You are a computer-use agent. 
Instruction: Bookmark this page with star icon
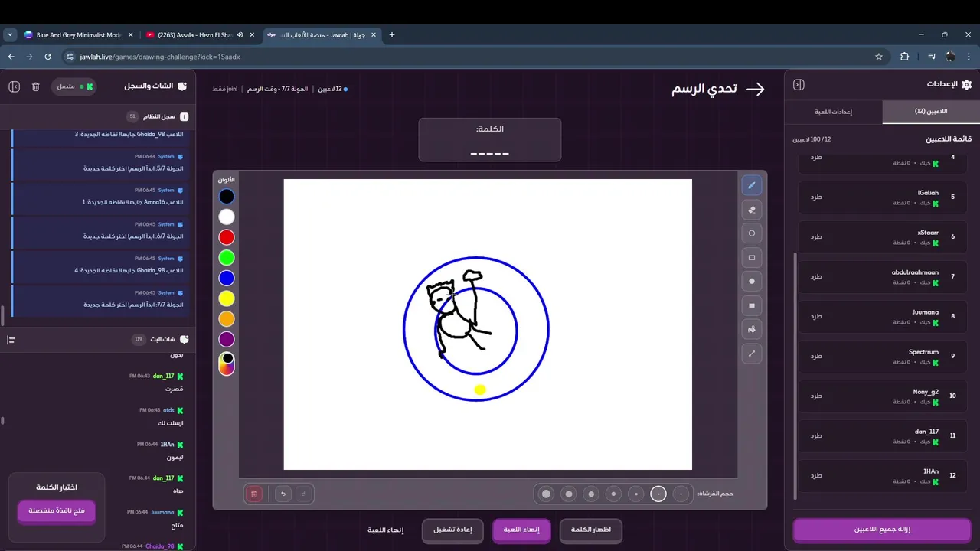click(x=879, y=57)
